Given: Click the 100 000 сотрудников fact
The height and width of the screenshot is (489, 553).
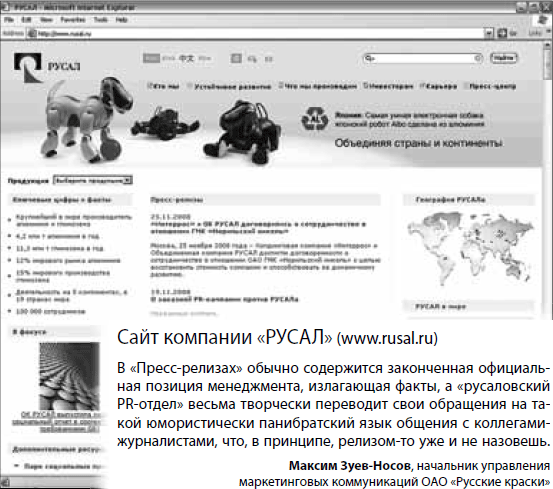Looking at the screenshot, I should [x=50, y=312].
